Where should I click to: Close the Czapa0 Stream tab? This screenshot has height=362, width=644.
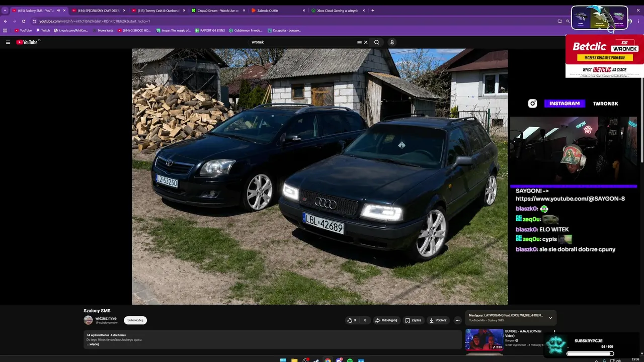click(x=244, y=11)
